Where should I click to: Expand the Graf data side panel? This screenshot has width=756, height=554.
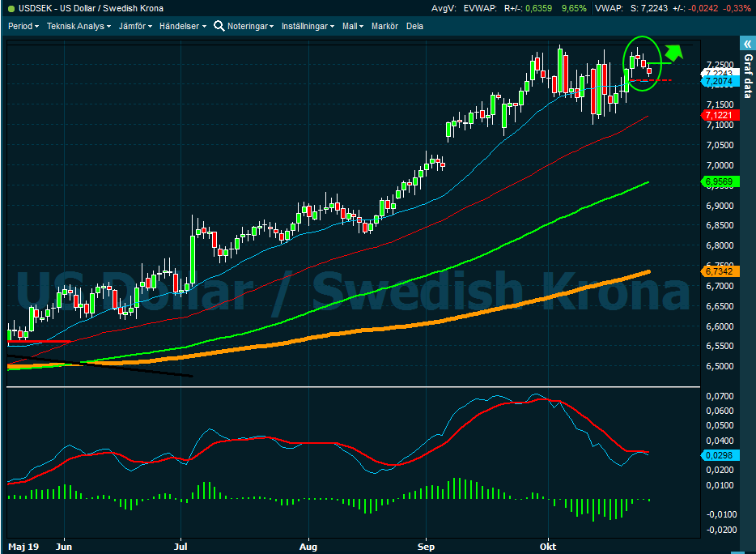[x=747, y=44]
